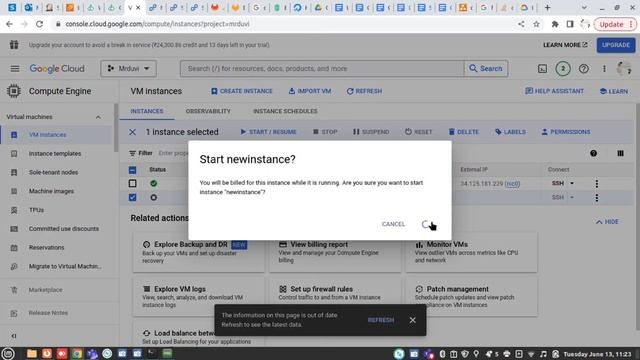Viewport: 640px width, 360px height.
Task: Open the user account avatar
Action: 624,69
